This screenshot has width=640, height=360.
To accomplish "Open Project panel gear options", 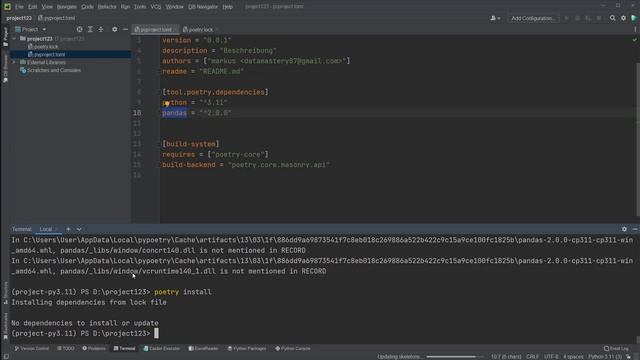I will pyautogui.click(x=115, y=29).
